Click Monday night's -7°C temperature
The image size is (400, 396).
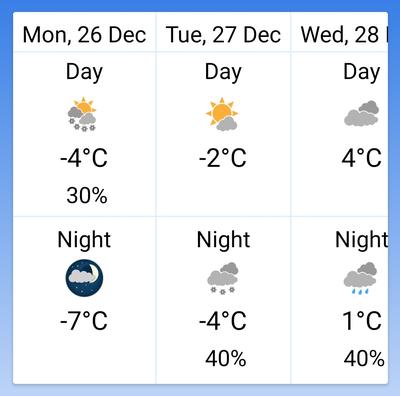pyautogui.click(x=84, y=321)
